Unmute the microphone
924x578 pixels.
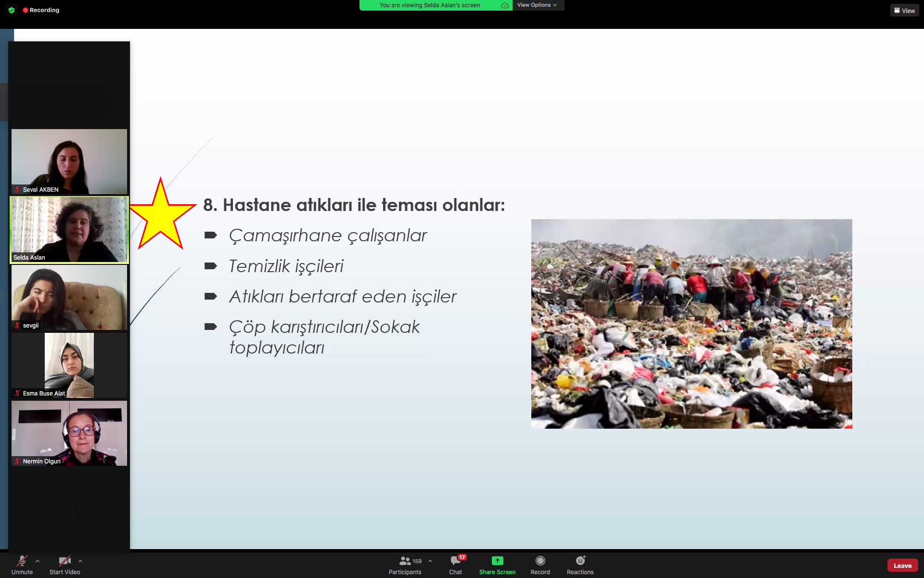22,565
